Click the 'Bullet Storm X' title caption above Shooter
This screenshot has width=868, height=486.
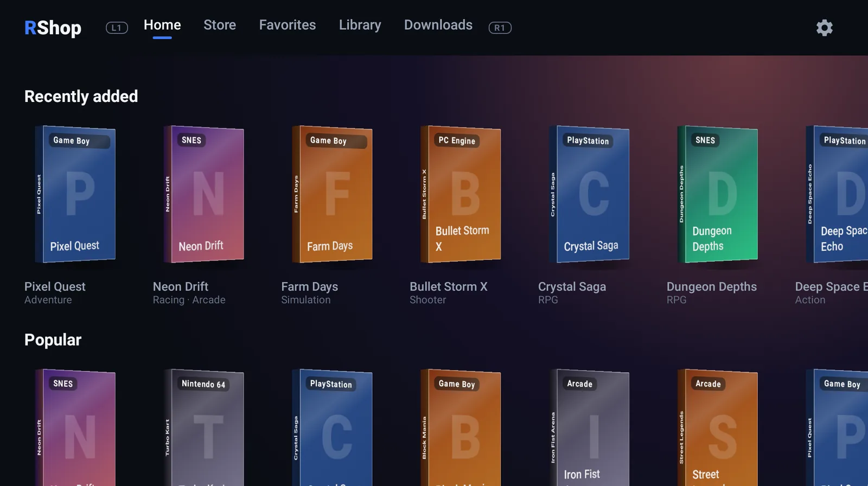click(x=449, y=286)
